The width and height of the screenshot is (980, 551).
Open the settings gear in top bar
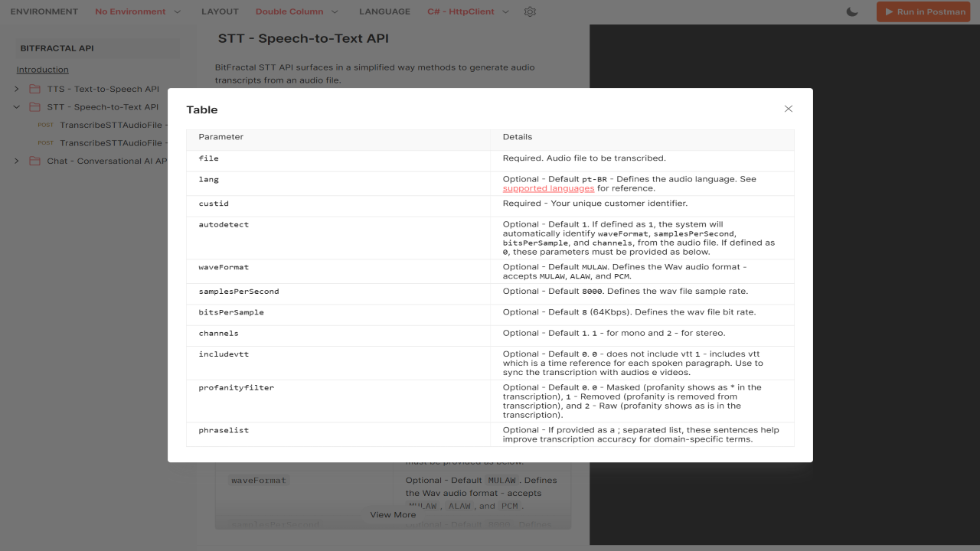point(530,11)
